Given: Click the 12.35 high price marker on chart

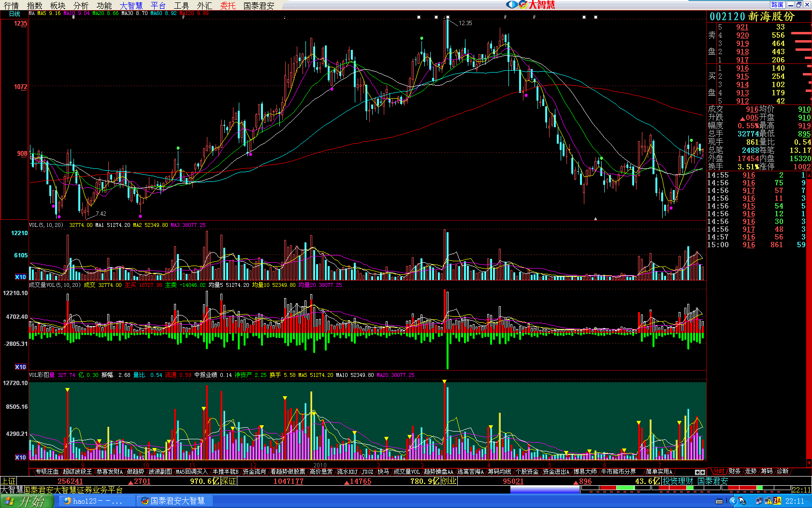Looking at the screenshot, I should tap(465, 23).
